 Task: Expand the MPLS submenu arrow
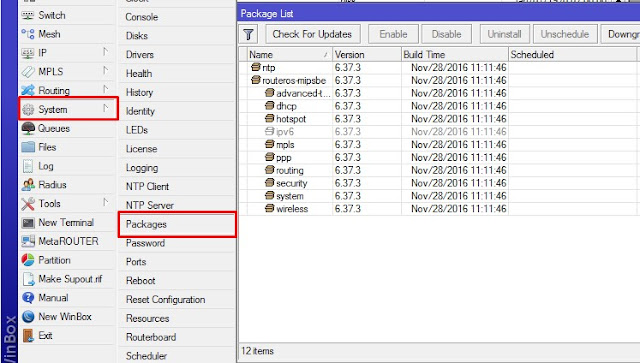(x=105, y=71)
